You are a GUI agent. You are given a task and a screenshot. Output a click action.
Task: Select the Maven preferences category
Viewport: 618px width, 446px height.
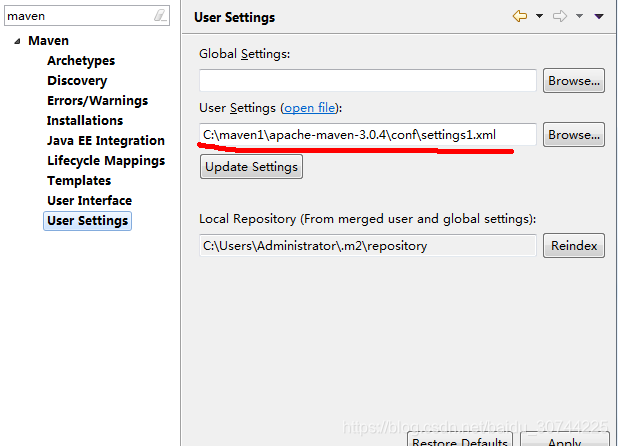(48, 41)
